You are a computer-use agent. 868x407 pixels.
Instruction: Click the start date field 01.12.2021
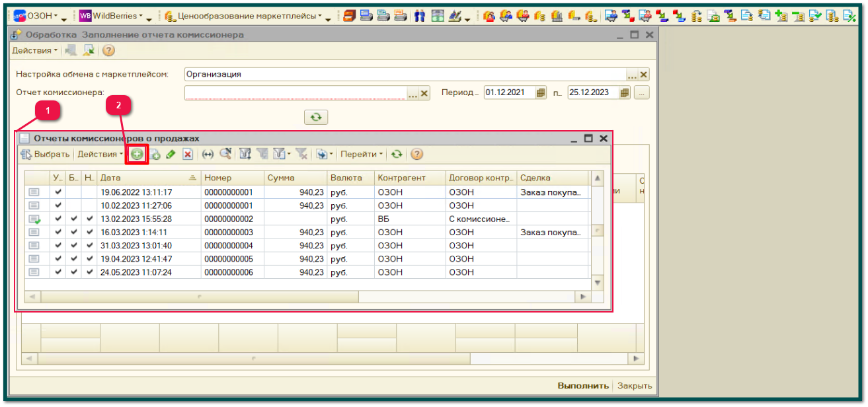(509, 92)
